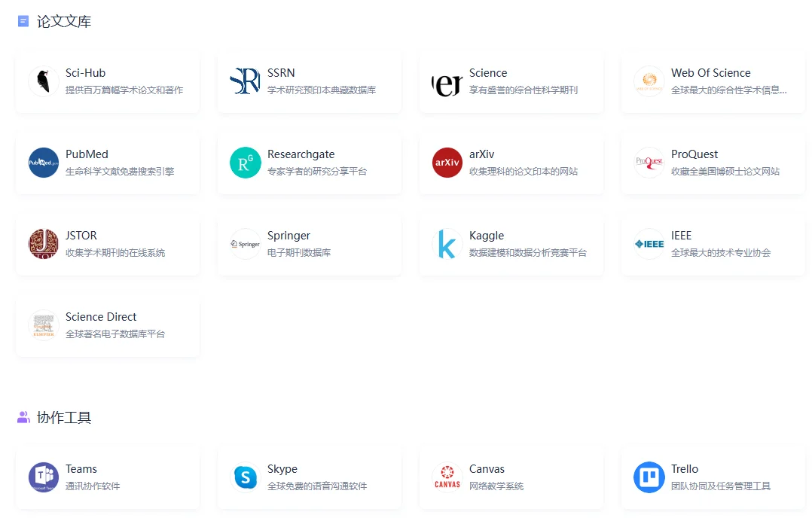Click description 收集学术期刊的在线系统
Viewport: 812px width, 518px height.
click(115, 252)
